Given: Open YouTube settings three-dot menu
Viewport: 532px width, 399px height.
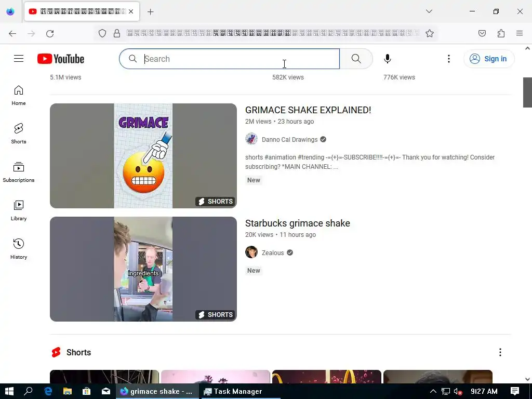Looking at the screenshot, I should [448, 59].
